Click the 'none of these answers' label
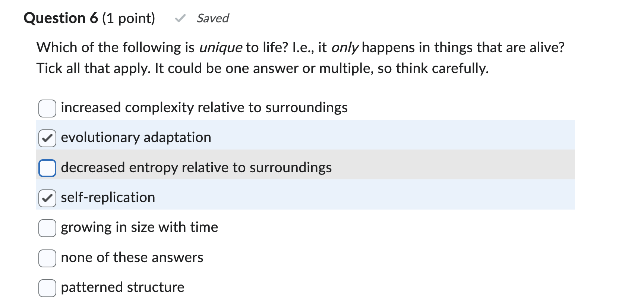 132,257
